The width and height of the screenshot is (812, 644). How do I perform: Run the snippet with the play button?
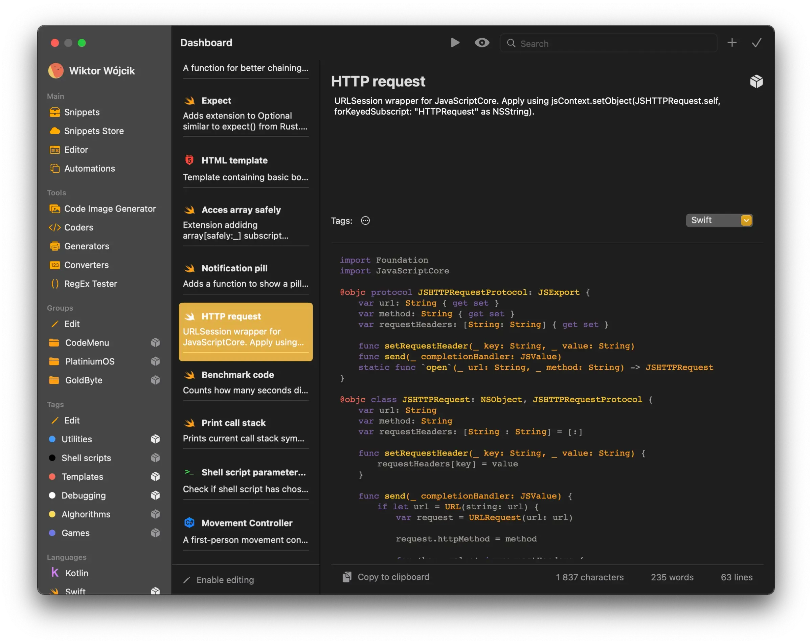click(455, 43)
